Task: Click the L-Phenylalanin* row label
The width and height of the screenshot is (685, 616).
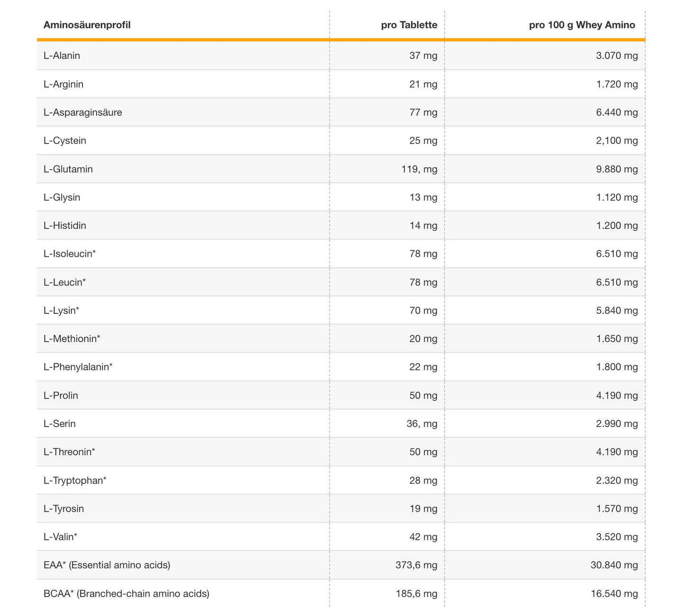Action: 78,367
